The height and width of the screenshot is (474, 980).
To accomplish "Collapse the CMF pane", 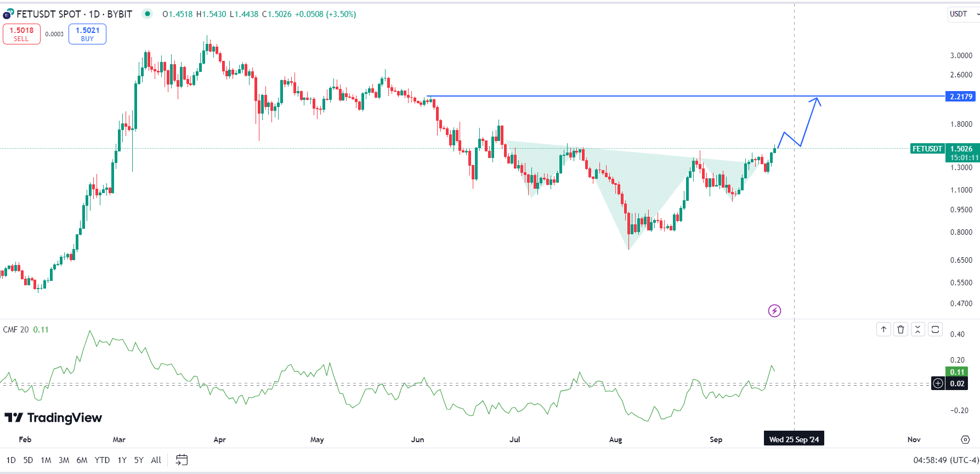I will click(x=917, y=329).
